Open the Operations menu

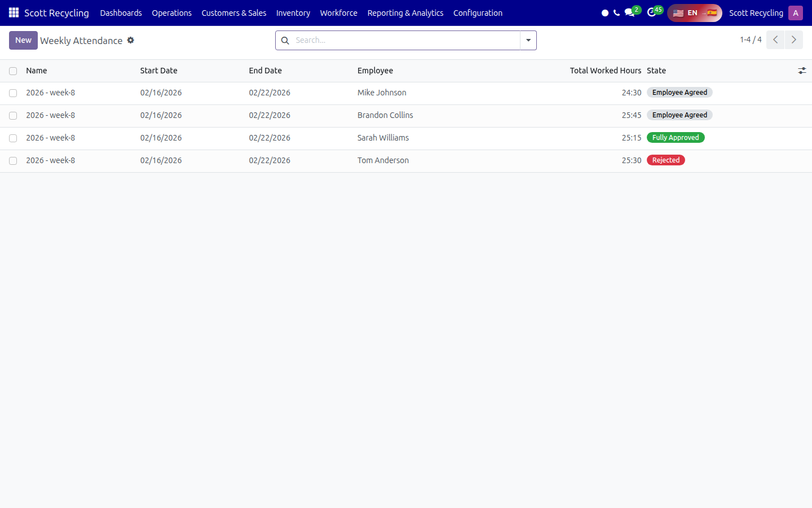click(171, 13)
